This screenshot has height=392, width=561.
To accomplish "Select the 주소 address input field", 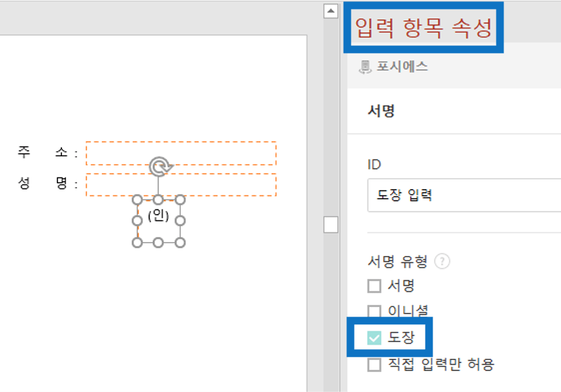I will 181,153.
